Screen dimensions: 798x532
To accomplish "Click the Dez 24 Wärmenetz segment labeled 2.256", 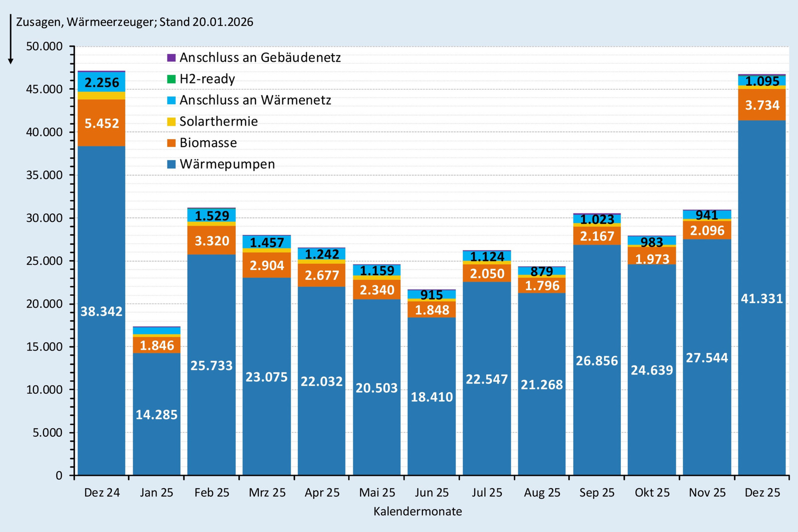I will pos(102,82).
